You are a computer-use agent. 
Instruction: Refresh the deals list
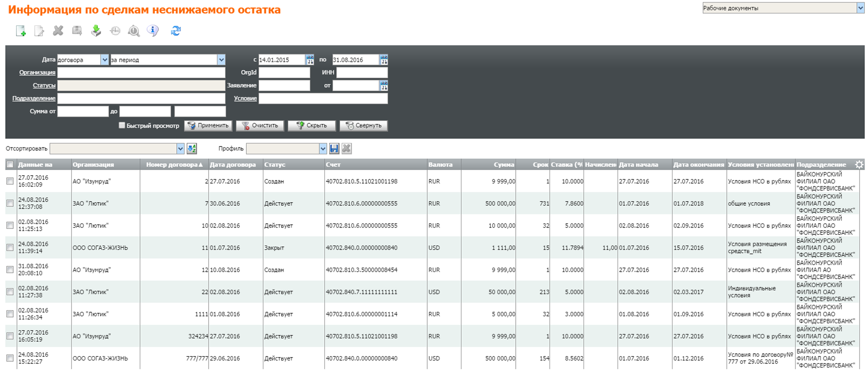pyautogui.click(x=176, y=31)
